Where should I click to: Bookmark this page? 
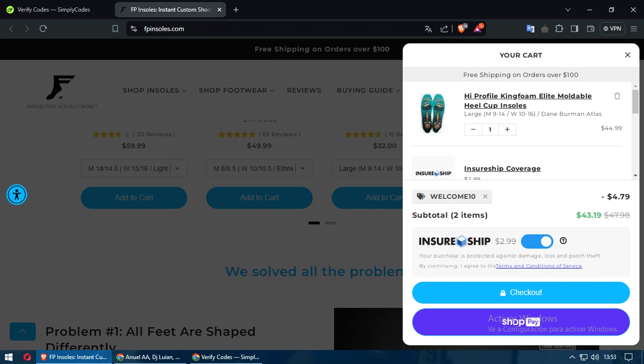click(x=115, y=29)
